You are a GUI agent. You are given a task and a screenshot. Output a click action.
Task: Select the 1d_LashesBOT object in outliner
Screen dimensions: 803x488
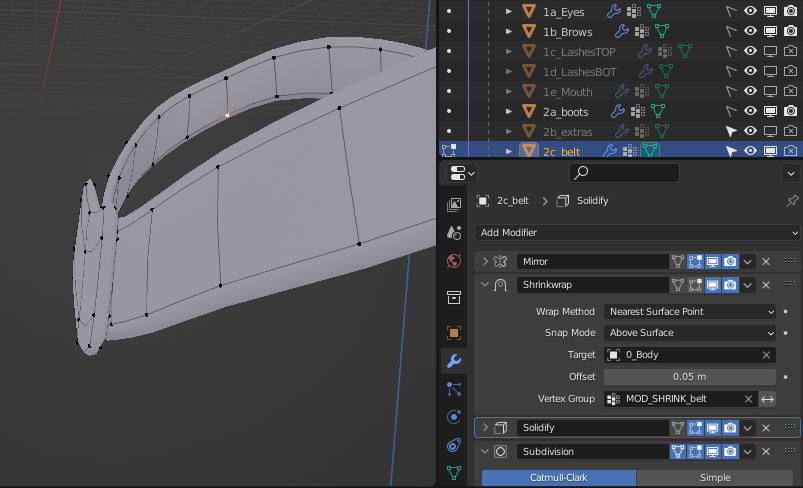(x=580, y=72)
